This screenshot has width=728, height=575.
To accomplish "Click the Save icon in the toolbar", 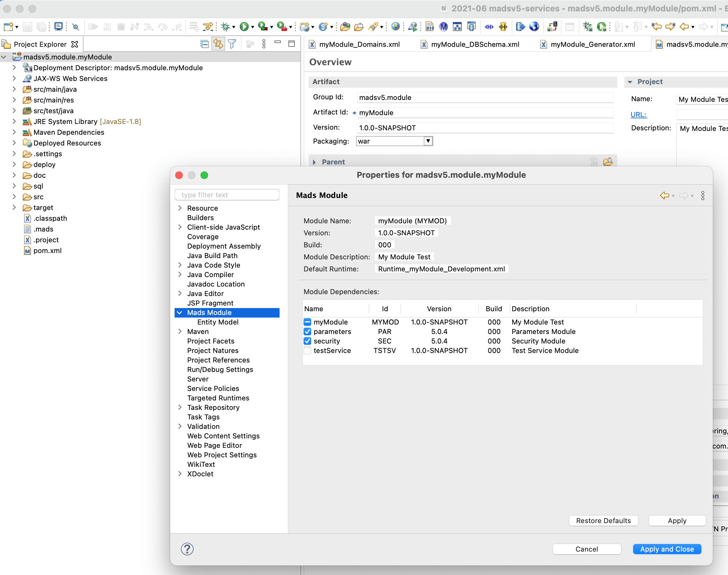I will pos(28,27).
